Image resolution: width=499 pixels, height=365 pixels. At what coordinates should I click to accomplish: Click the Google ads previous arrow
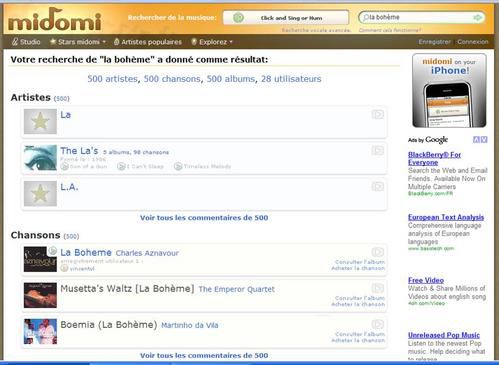click(x=476, y=140)
